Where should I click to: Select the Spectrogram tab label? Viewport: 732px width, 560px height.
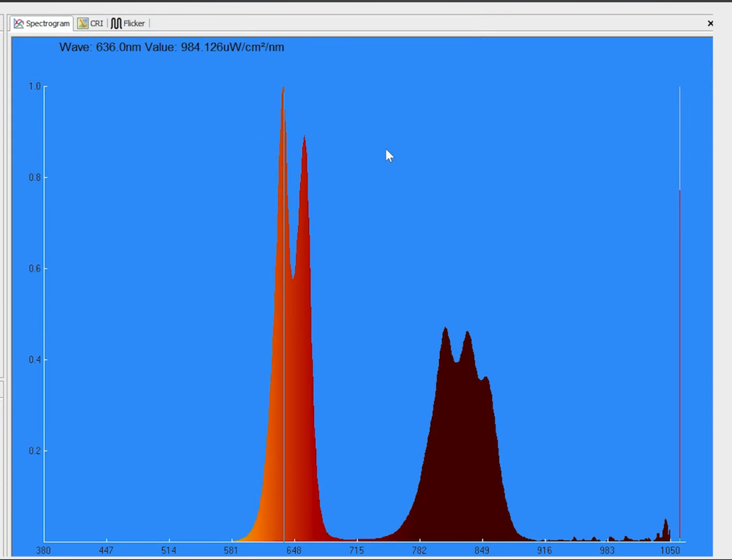(x=48, y=23)
